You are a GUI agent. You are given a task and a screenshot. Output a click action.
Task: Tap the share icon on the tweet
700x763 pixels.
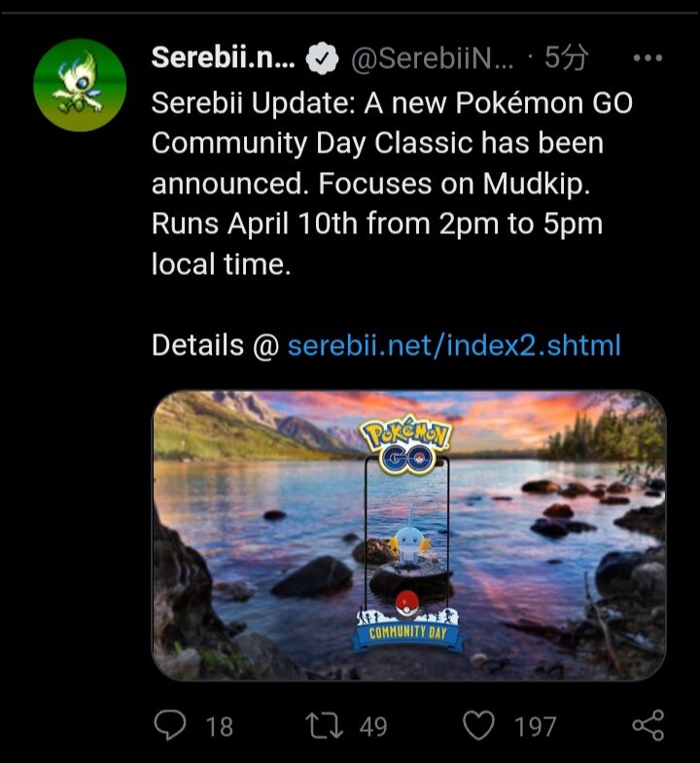(x=647, y=725)
